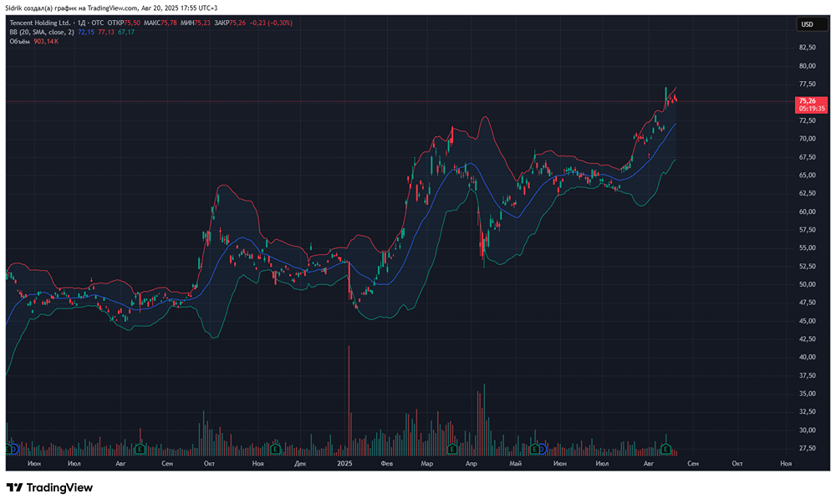Click the МИН low value 75,23
Image resolution: width=836 pixels, height=504 pixels.
point(202,23)
